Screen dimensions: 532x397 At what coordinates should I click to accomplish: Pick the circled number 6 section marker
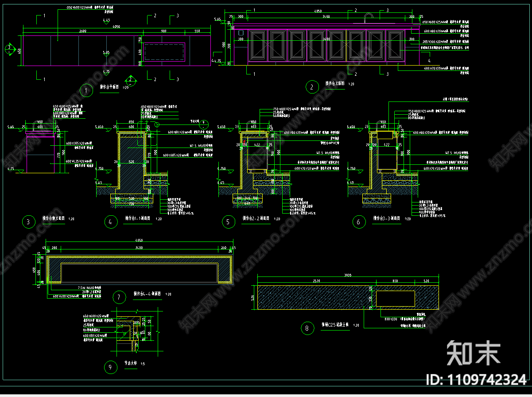pyautogui.click(x=359, y=222)
